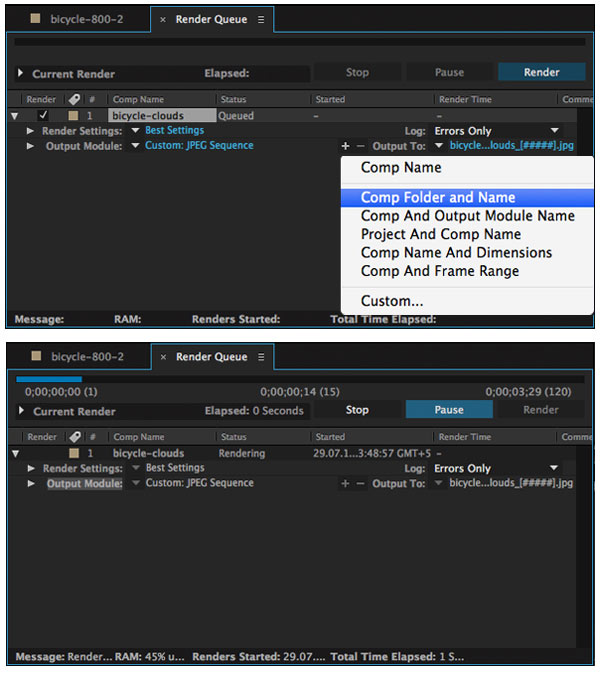600x679 pixels.
Task: Click Rendering status text in bottom panel
Action: [242, 453]
